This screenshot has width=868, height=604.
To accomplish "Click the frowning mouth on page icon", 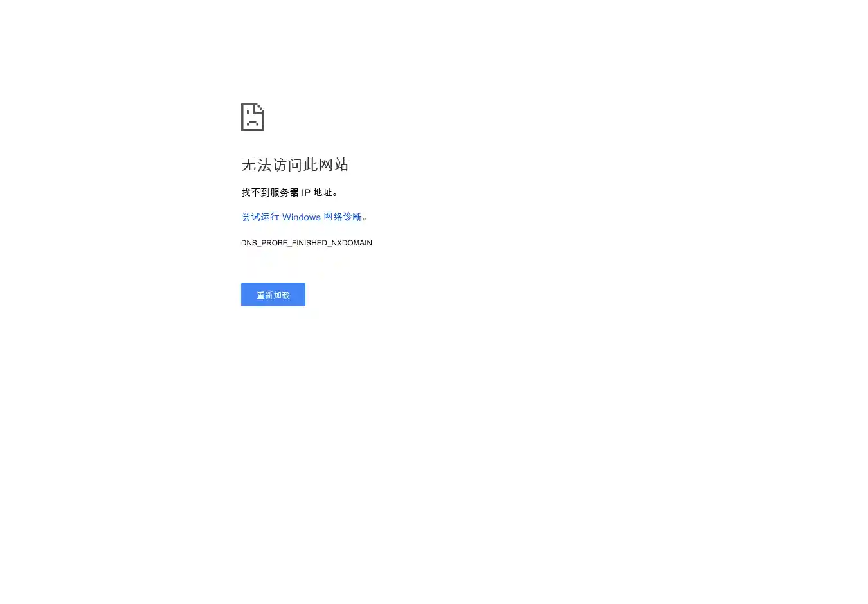I will (253, 121).
